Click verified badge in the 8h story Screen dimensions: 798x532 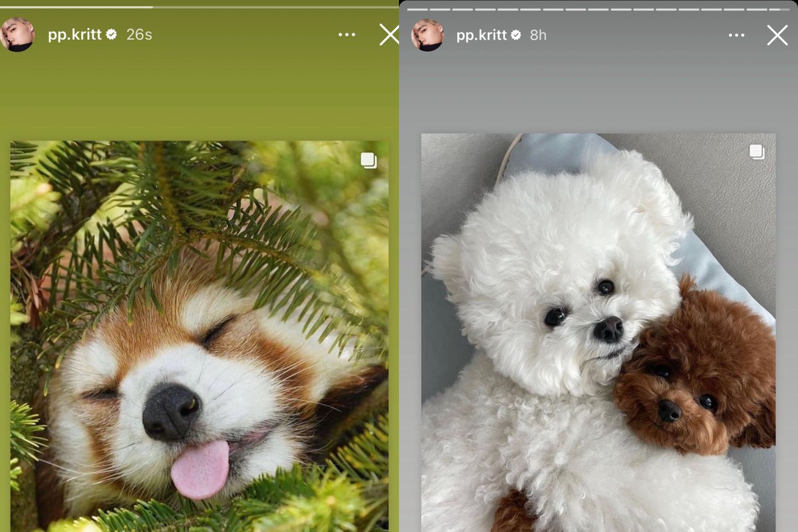click(x=516, y=35)
